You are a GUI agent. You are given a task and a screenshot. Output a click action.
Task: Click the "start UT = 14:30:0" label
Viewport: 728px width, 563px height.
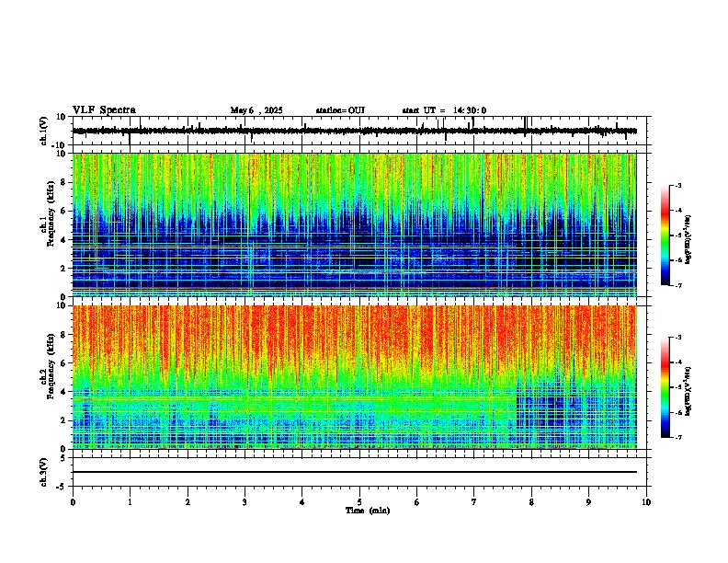click(444, 110)
